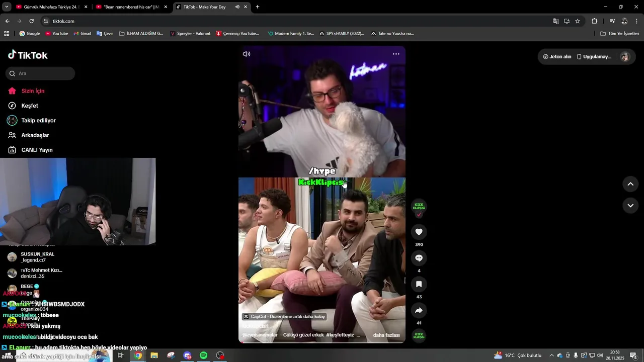Go to next video with down arrow
Viewport: 644px width, 362px height.
630,205
